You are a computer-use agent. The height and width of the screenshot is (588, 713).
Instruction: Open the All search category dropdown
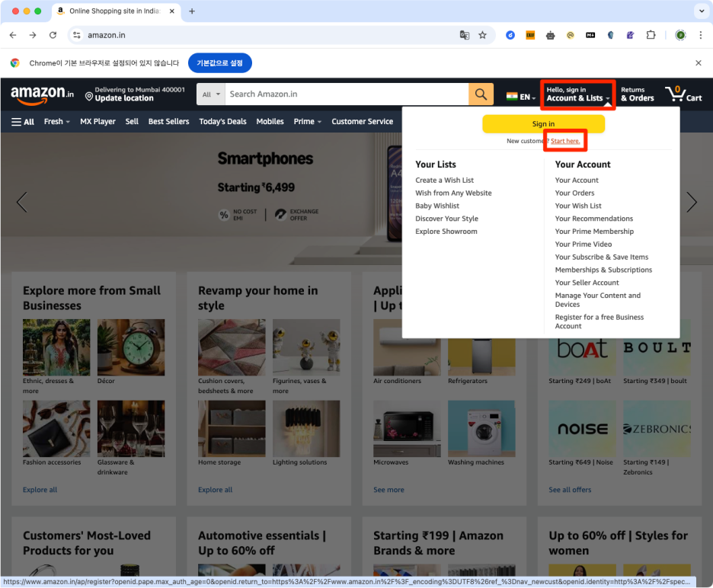[x=211, y=94]
